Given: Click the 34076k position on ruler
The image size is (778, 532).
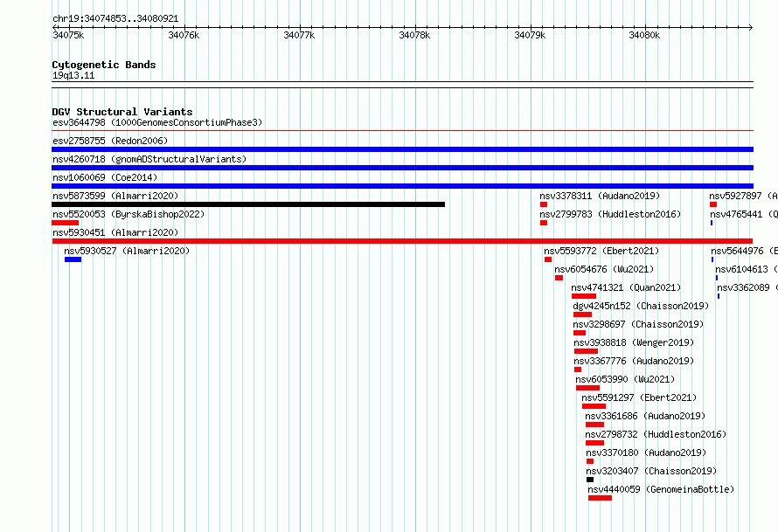Looking at the screenshot, I should coord(184,35).
